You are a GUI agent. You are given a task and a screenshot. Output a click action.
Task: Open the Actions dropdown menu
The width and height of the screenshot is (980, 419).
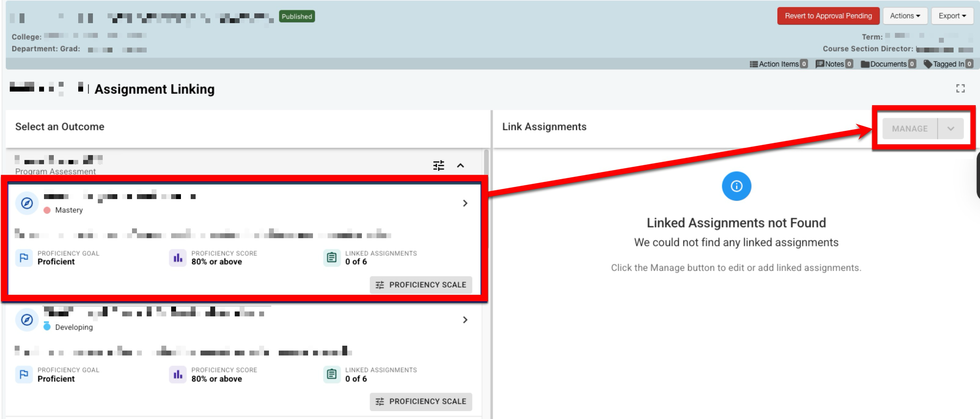coord(905,16)
